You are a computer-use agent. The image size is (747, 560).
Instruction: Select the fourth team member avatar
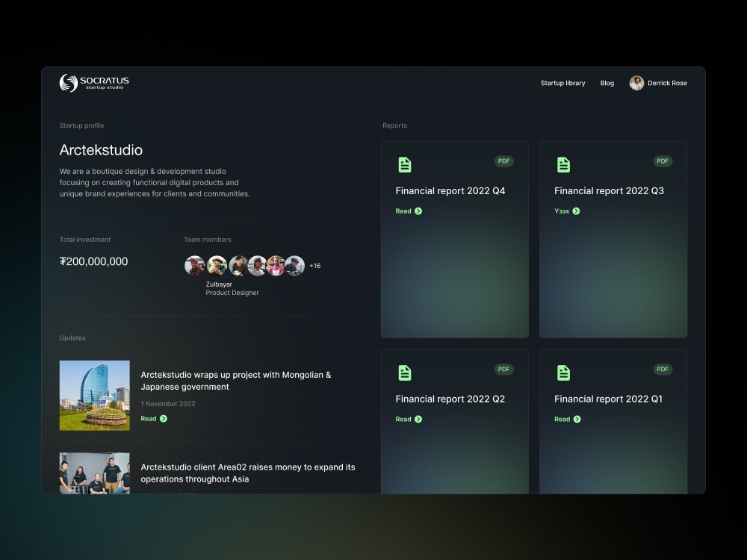pos(257,266)
